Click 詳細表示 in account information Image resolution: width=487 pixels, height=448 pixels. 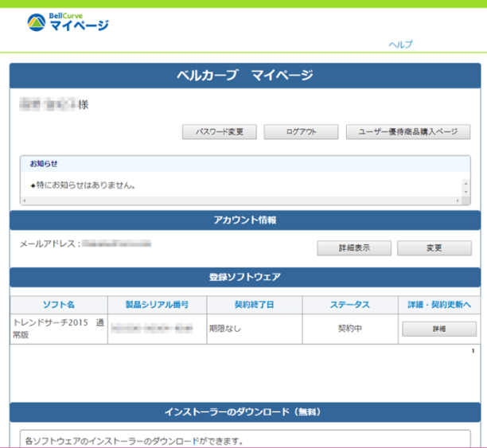click(x=354, y=248)
